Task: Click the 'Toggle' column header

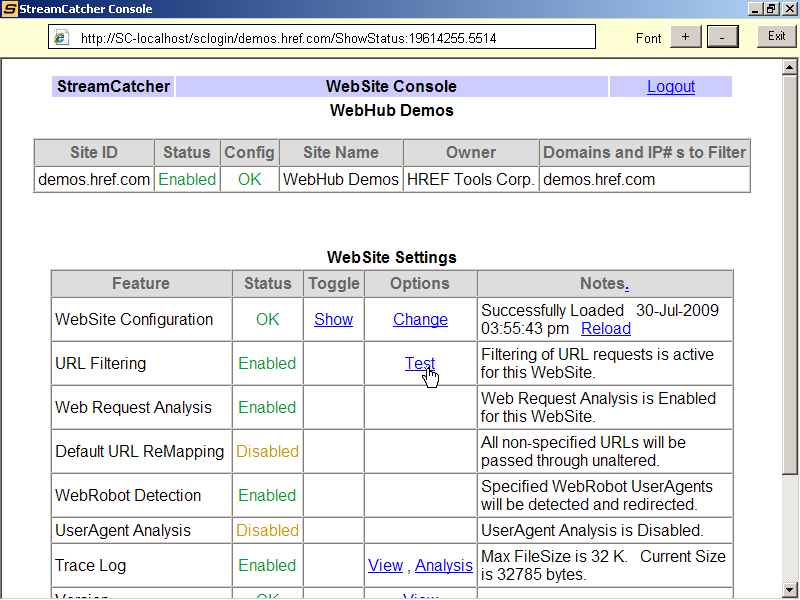Action: [334, 284]
